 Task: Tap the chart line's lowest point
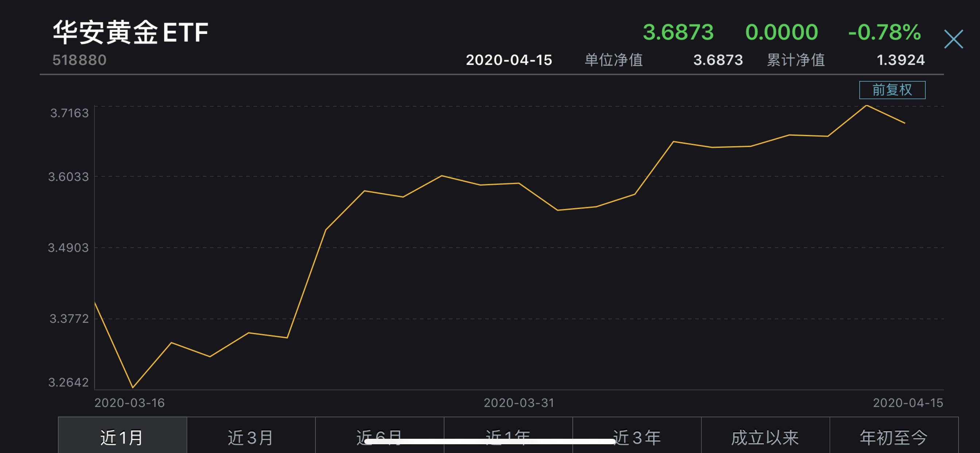click(x=133, y=387)
